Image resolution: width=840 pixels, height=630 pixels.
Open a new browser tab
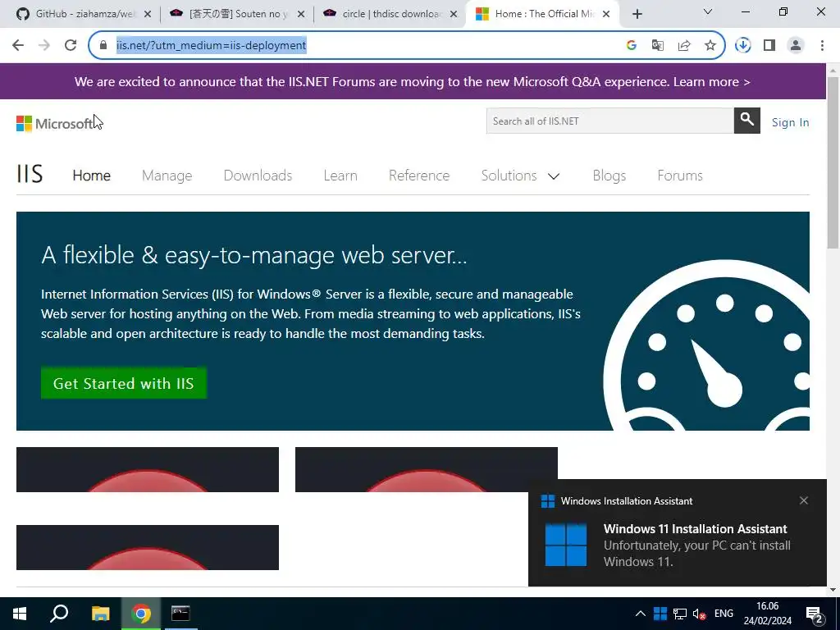(x=637, y=14)
